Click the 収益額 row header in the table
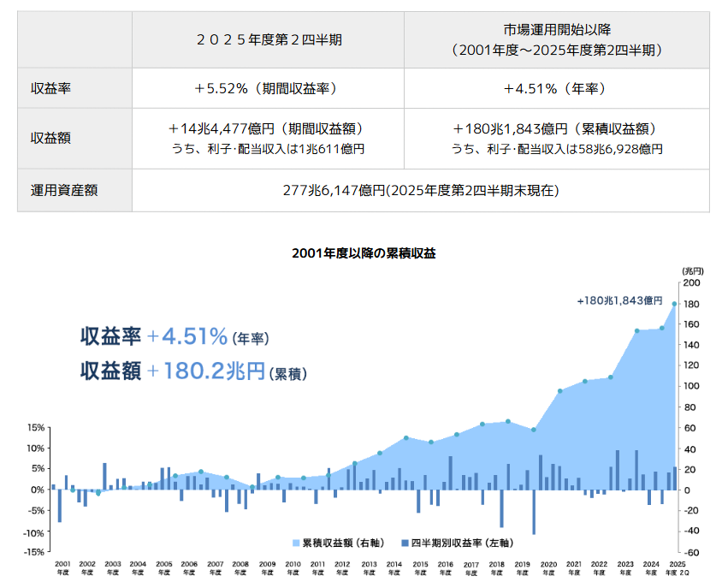This screenshot has width=722, height=588. coord(50,138)
